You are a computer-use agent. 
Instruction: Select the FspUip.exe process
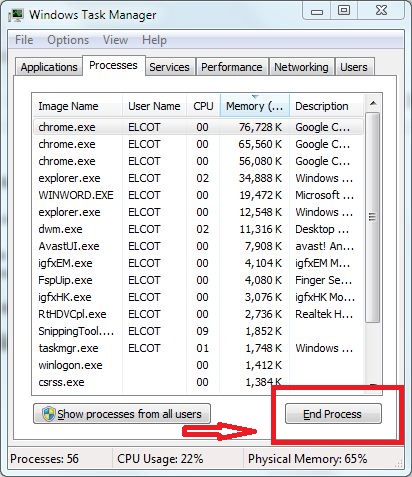point(198,280)
